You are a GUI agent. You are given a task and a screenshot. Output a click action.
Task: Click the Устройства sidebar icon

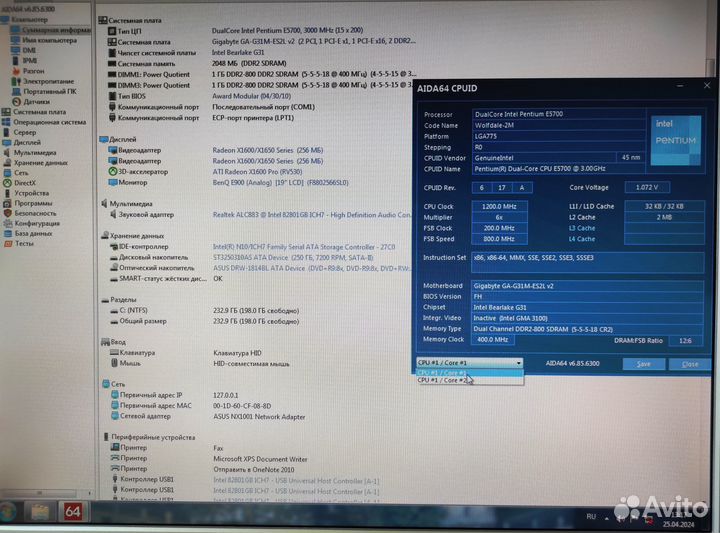(6, 193)
